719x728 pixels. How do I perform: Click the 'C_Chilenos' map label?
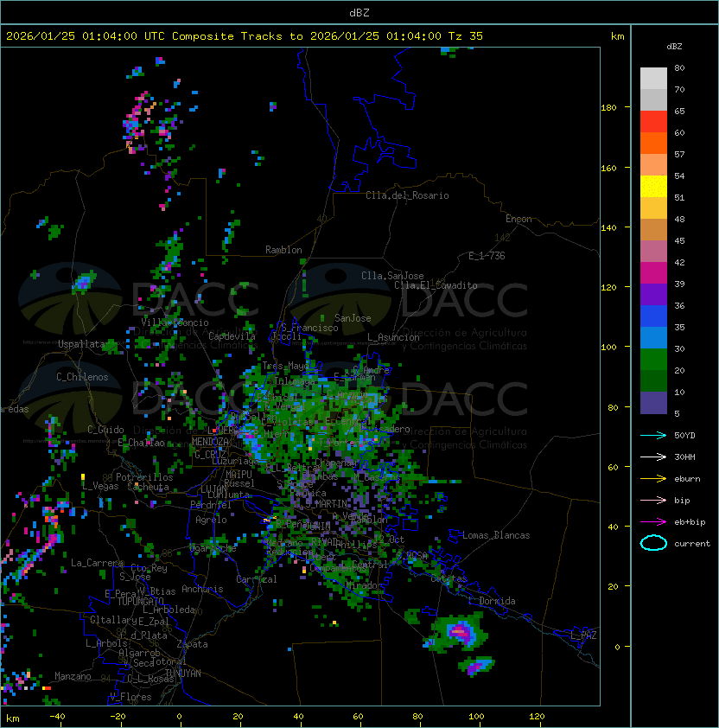tap(82, 377)
